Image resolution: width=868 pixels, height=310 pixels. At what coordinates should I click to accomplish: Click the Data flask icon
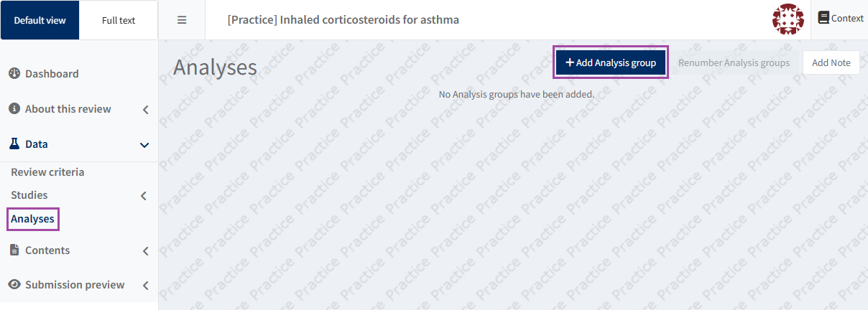tap(14, 144)
